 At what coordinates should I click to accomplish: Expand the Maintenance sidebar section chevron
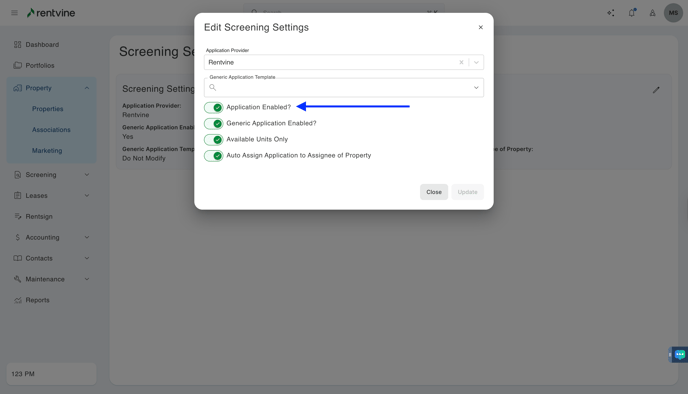(87, 279)
